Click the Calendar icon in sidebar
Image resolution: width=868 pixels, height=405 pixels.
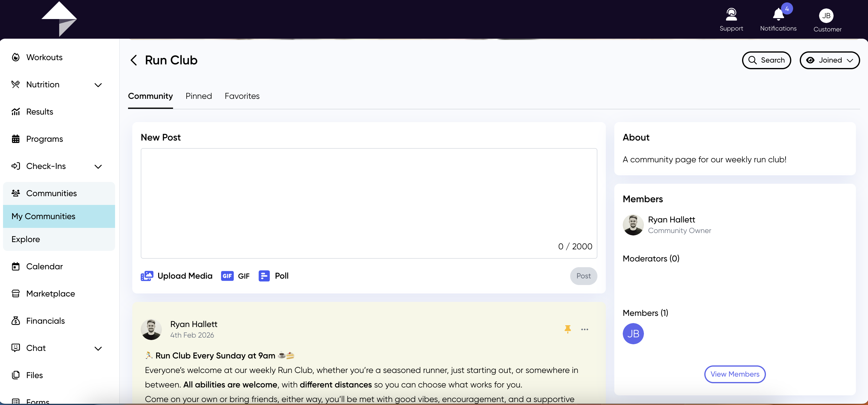point(15,266)
